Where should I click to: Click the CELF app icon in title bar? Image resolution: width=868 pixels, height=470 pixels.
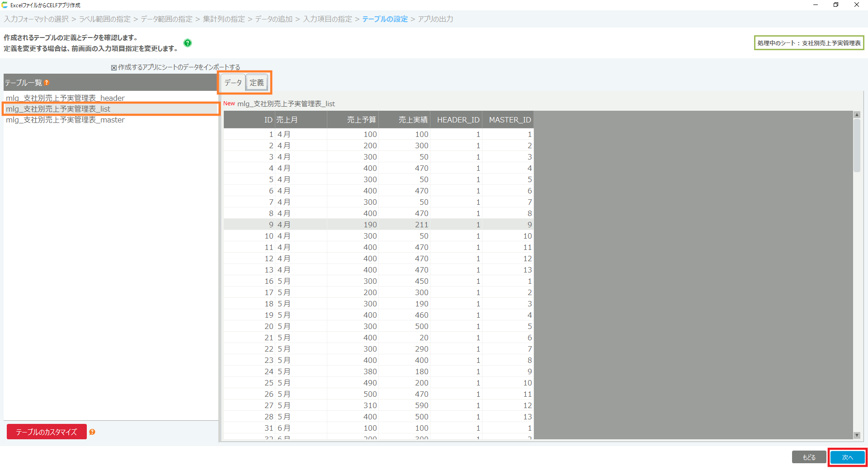[5, 5]
